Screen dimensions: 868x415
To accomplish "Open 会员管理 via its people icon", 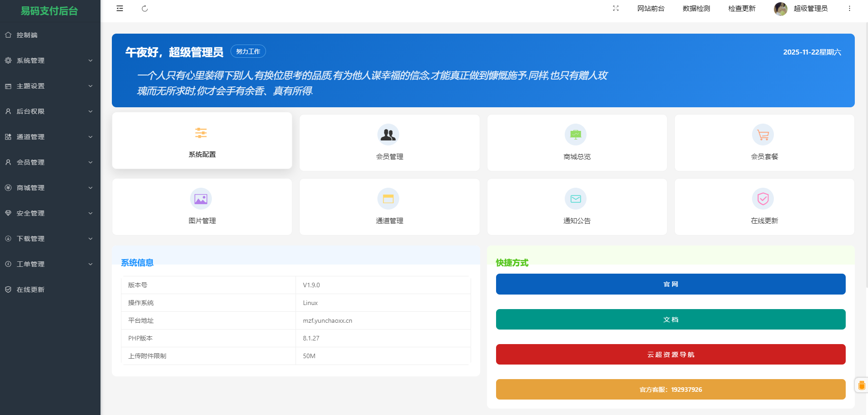I will [388, 135].
